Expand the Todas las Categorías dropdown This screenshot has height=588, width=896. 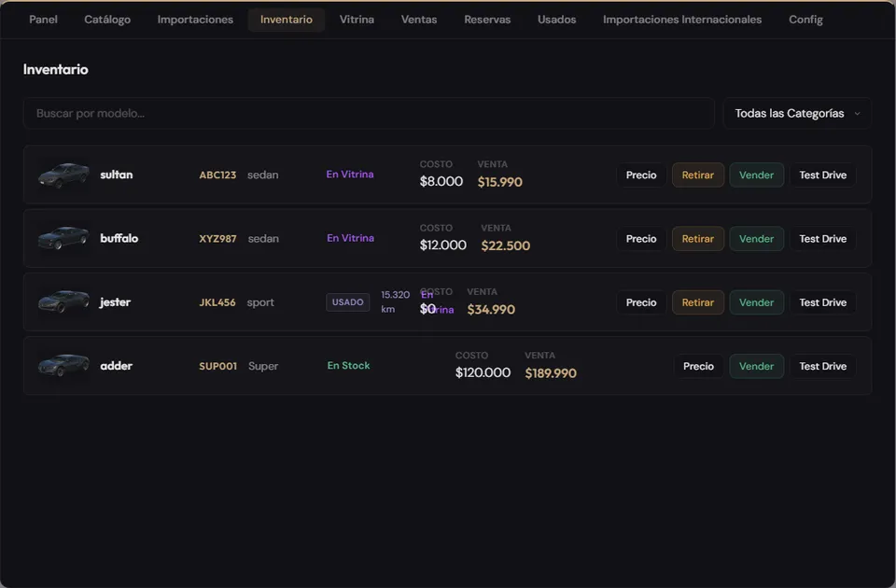(x=797, y=113)
